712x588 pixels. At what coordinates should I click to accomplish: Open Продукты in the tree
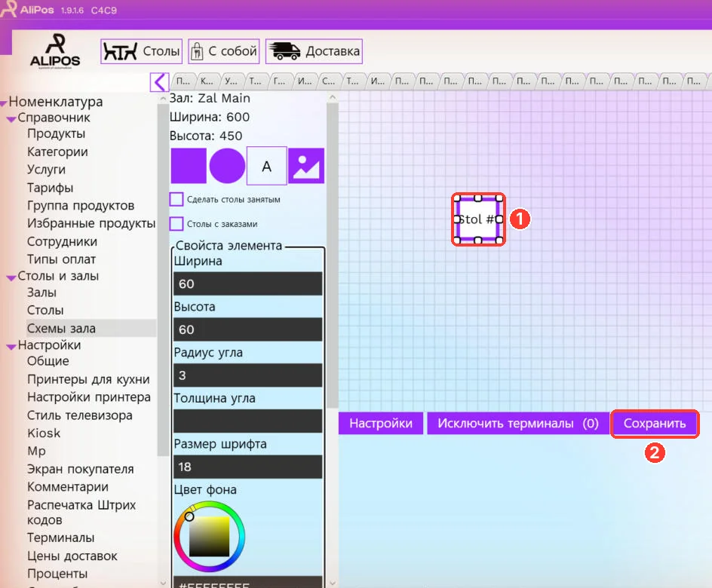tap(57, 133)
